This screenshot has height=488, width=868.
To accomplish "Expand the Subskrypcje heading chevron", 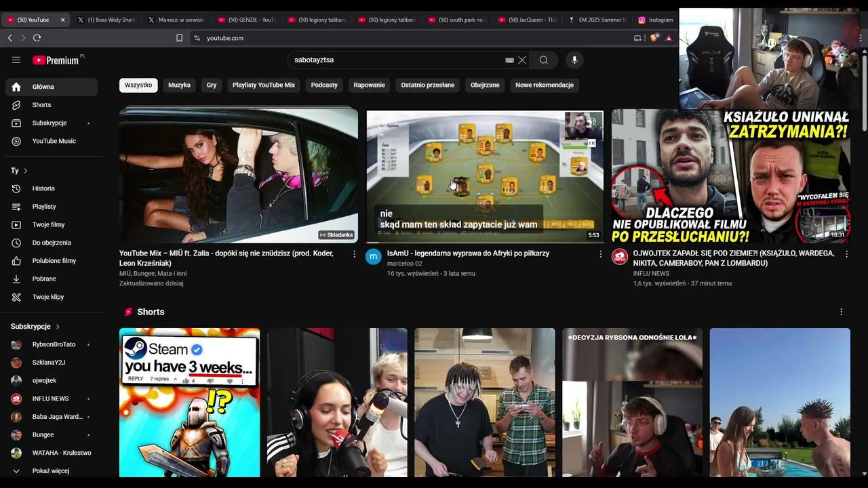I will [x=58, y=327].
